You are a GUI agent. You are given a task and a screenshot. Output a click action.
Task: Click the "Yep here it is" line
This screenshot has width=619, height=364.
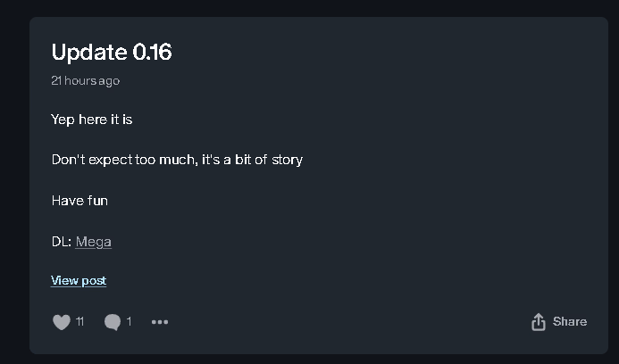point(92,120)
